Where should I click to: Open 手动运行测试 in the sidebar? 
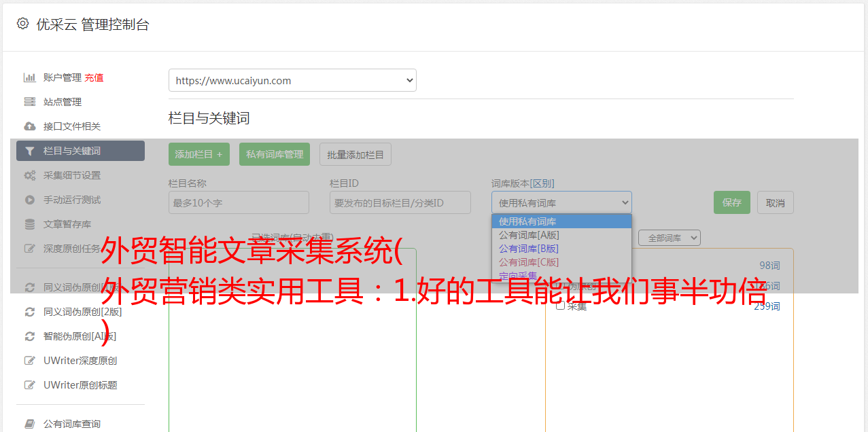coord(72,200)
